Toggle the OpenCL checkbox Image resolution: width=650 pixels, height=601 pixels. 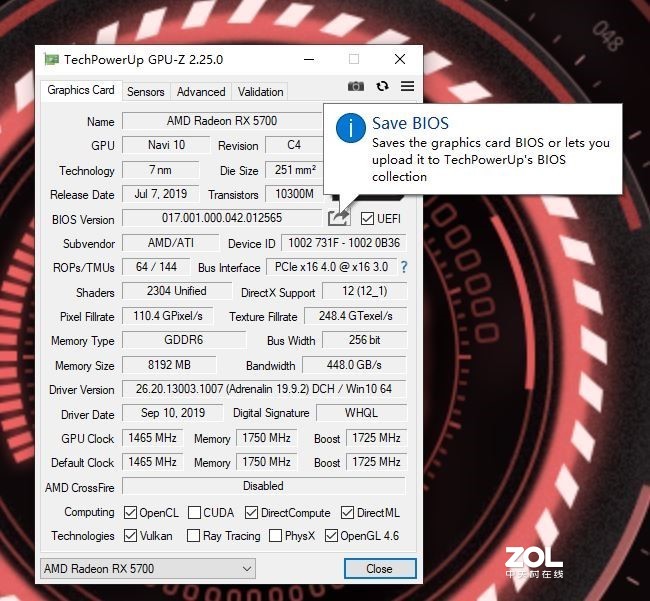(130, 512)
